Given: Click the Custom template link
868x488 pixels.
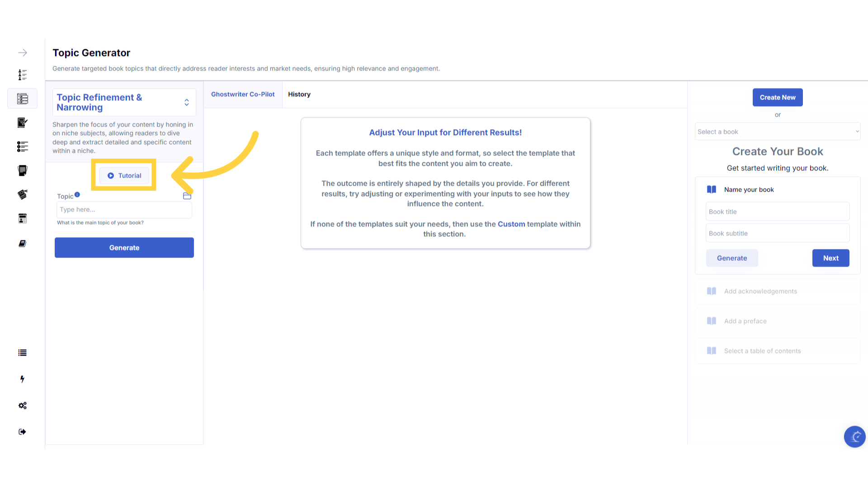Looking at the screenshot, I should [511, 224].
